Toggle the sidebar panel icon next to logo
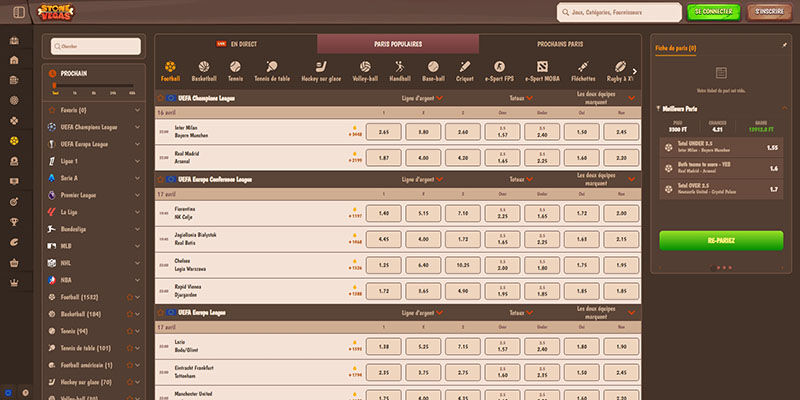The width and height of the screenshot is (800, 400). [19, 12]
